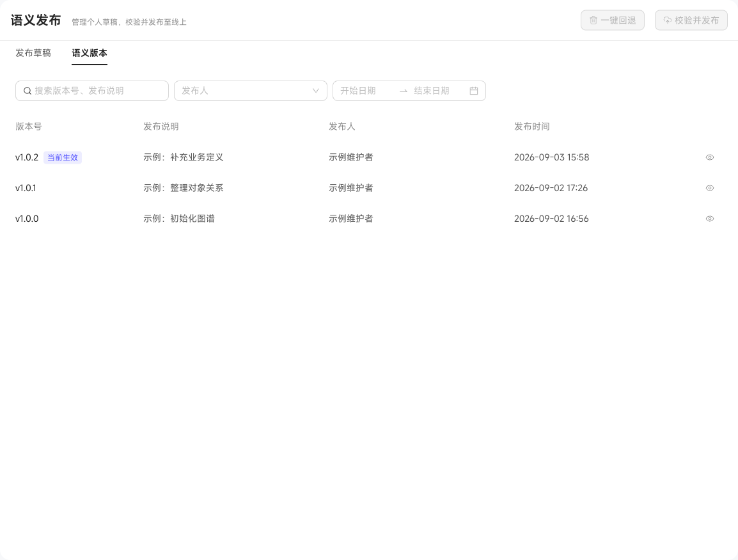This screenshot has height=560, width=738.
Task: Click the 当前生效 tag
Action: [x=63, y=157]
